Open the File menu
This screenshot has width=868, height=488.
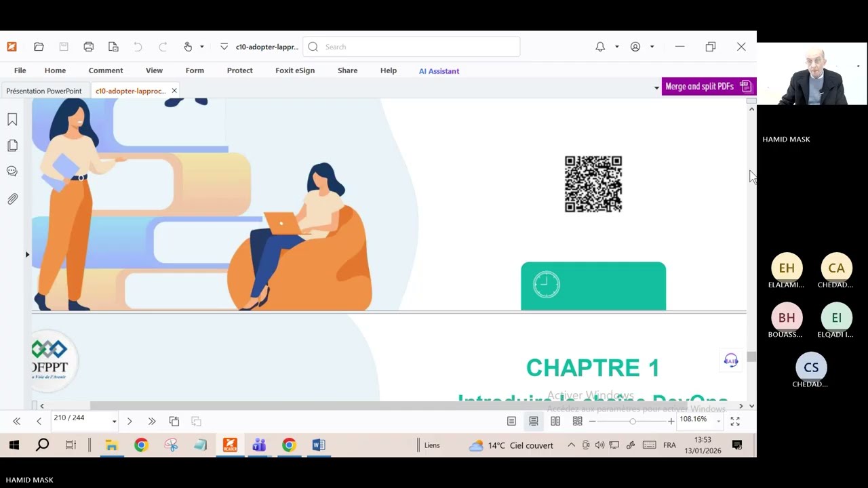[x=20, y=70]
